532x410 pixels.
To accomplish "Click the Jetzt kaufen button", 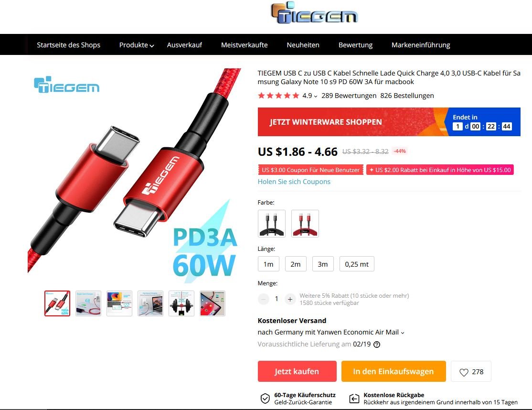I will click(297, 371).
